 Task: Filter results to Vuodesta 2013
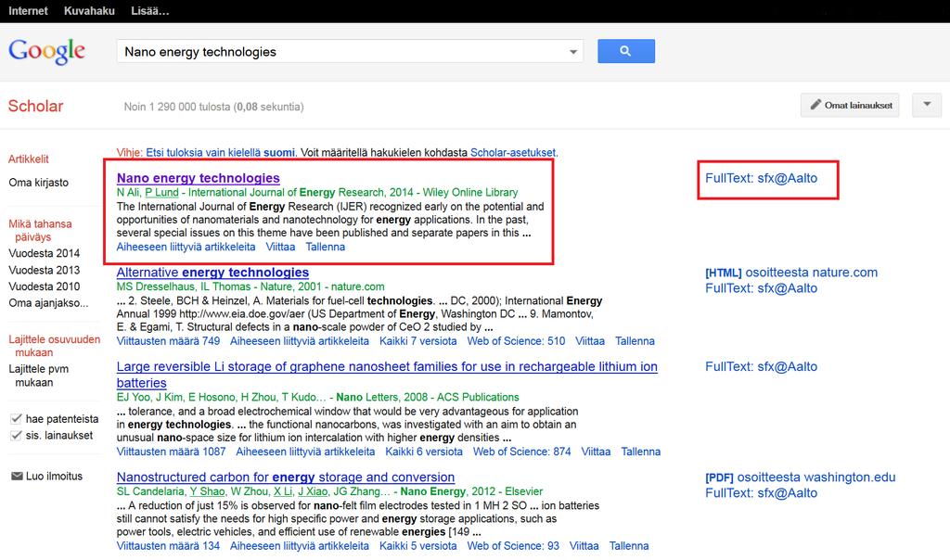[x=44, y=270]
